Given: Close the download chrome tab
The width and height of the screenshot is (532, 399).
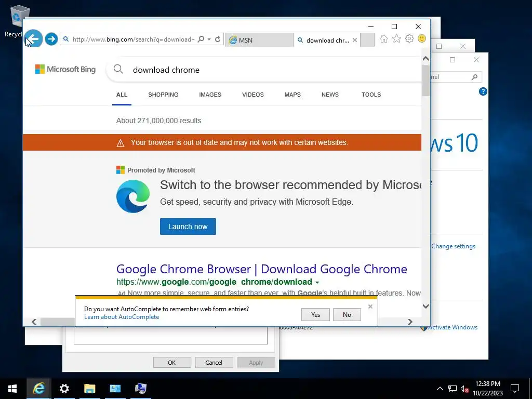Looking at the screenshot, I should [x=355, y=40].
